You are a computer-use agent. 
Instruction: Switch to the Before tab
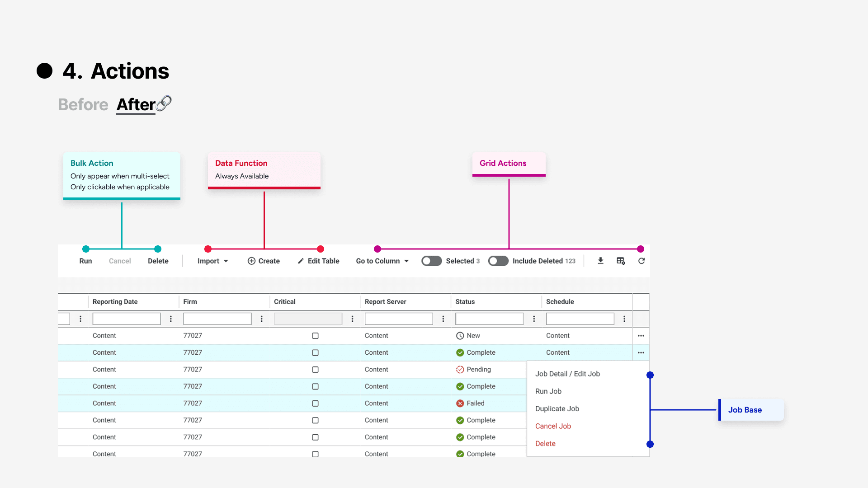coord(83,104)
